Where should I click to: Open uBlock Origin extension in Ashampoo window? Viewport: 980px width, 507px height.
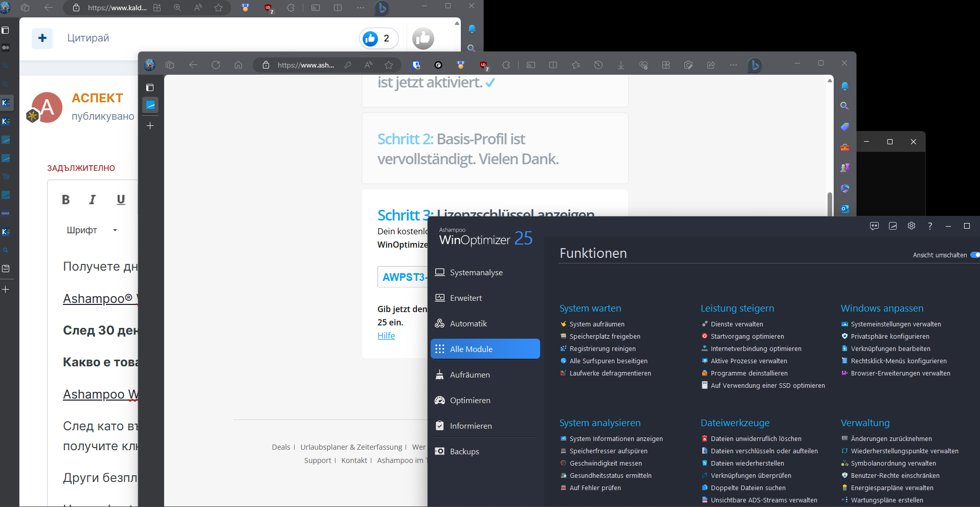pyautogui.click(x=483, y=65)
